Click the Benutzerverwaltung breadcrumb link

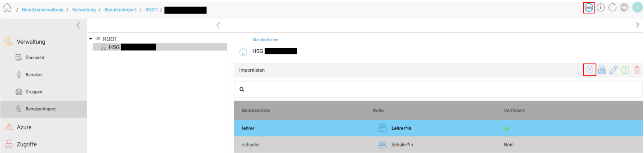tap(43, 10)
